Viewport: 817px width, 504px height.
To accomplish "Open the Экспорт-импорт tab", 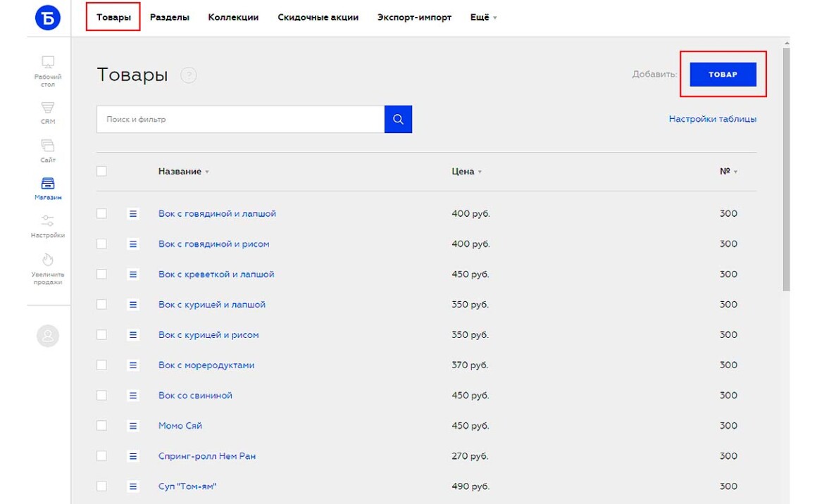I will point(414,17).
